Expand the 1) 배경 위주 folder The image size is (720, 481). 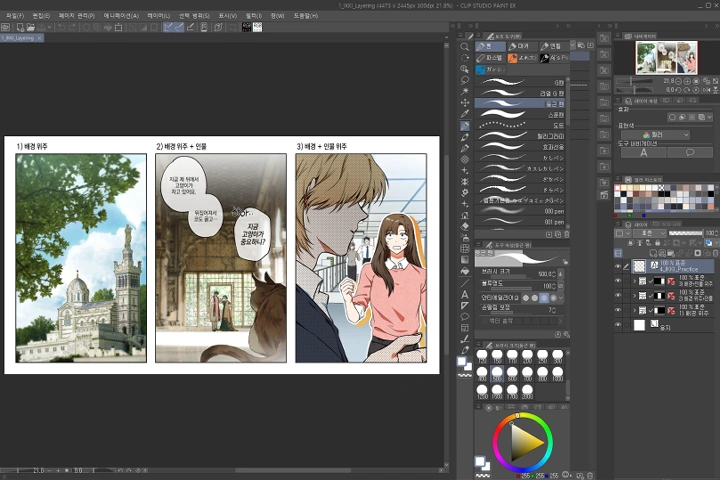point(635,310)
